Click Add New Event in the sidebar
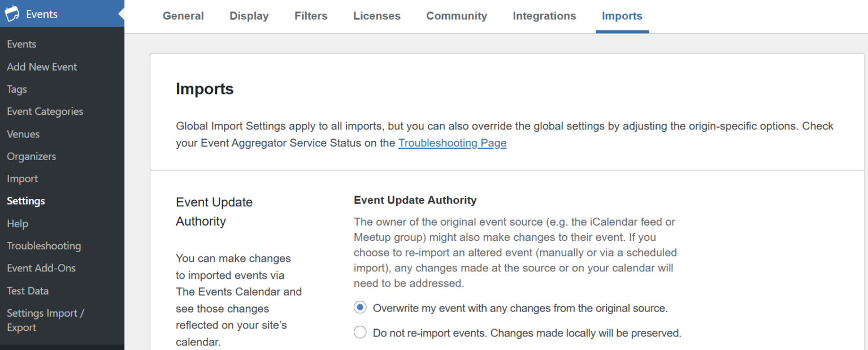The width and height of the screenshot is (868, 350). (x=42, y=67)
